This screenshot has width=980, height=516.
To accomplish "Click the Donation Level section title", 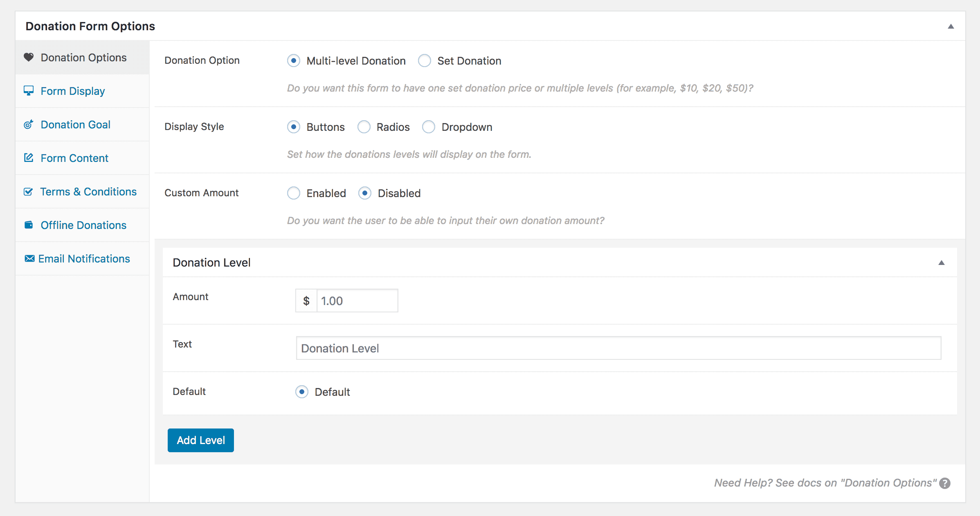I will pyautogui.click(x=211, y=262).
